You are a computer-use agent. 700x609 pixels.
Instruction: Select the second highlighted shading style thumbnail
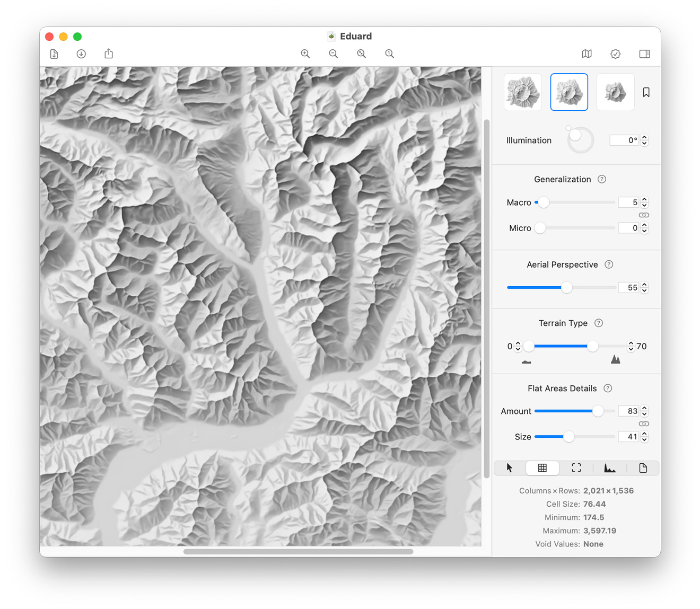click(569, 92)
